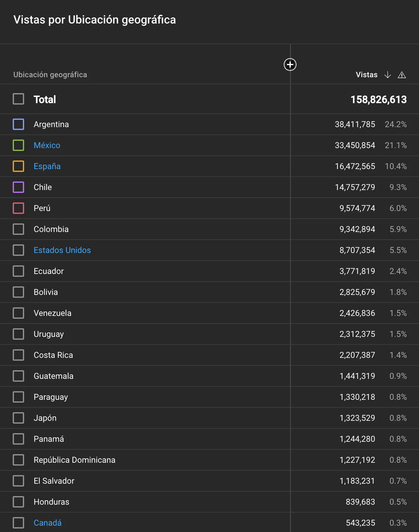
Task: Sort by the Vistas column header
Action: [x=366, y=75]
